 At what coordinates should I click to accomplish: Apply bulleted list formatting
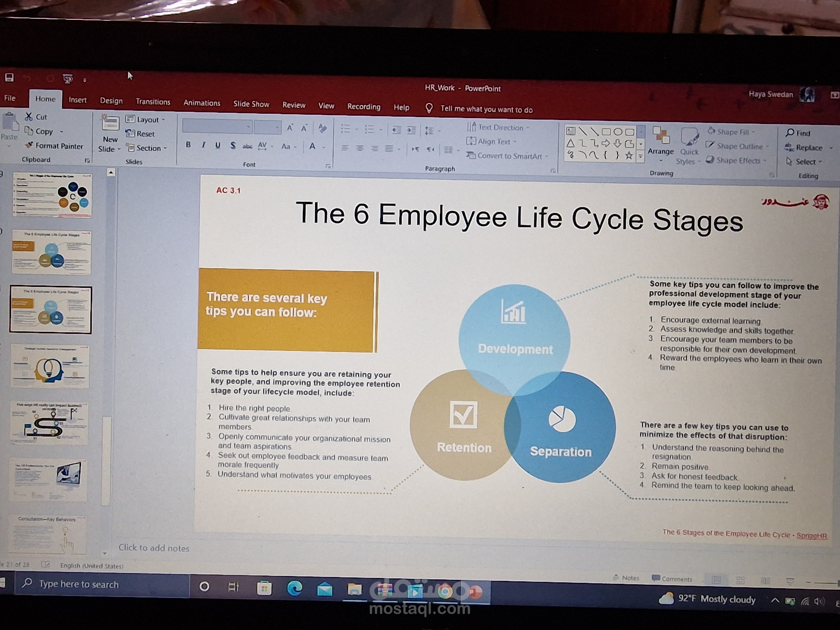point(346,129)
